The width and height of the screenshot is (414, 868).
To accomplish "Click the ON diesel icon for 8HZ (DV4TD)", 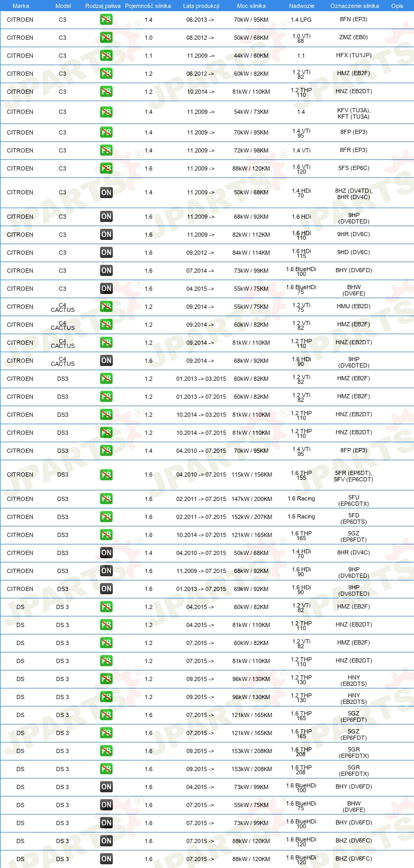I will pyautogui.click(x=106, y=192).
